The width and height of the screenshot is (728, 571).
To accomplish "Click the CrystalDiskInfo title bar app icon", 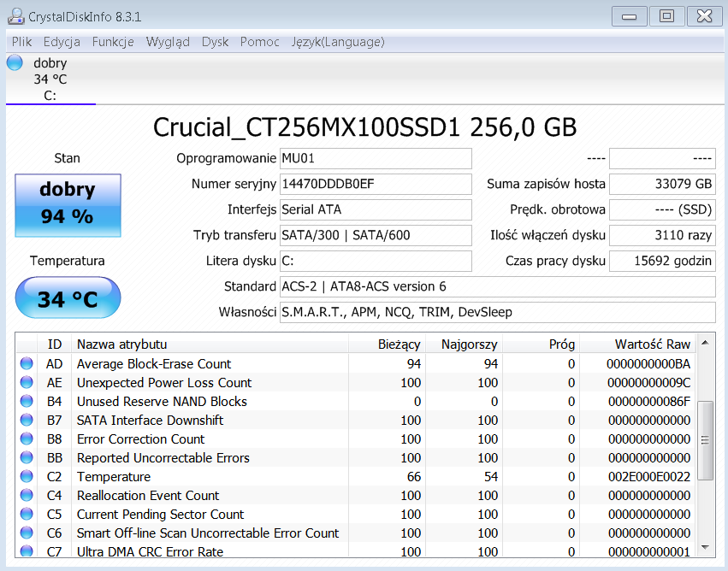I will (x=15, y=17).
